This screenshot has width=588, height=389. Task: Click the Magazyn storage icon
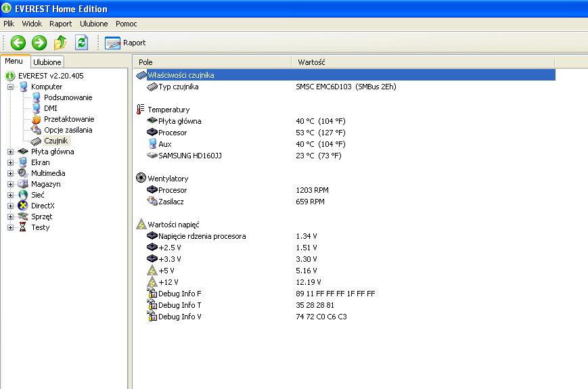click(23, 184)
